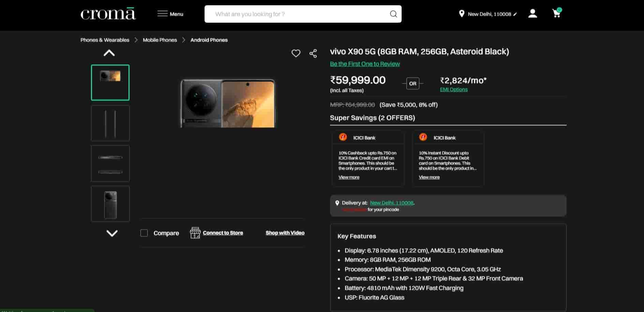644x312 pixels.
Task: Expand View more on ICICI Instant Discount offer
Action: tap(429, 177)
